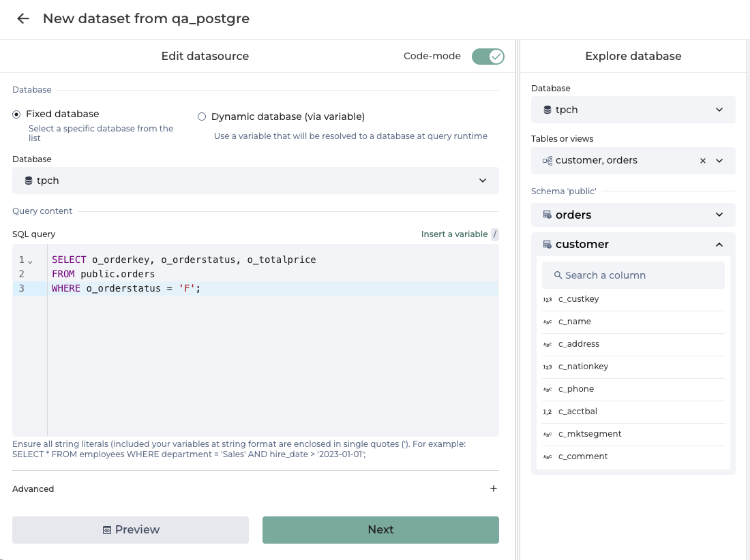The height and width of the screenshot is (560, 750).
Task: Expand the orders table schema
Action: [719, 215]
